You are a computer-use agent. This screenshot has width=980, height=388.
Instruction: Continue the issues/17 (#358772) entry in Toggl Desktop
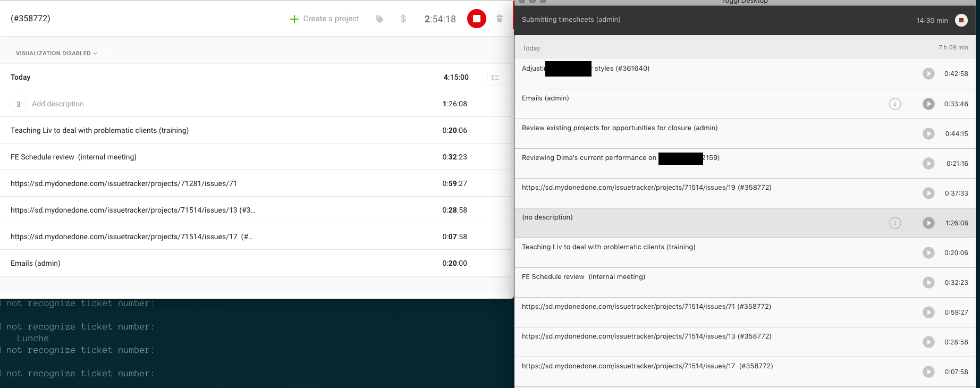[x=928, y=372]
